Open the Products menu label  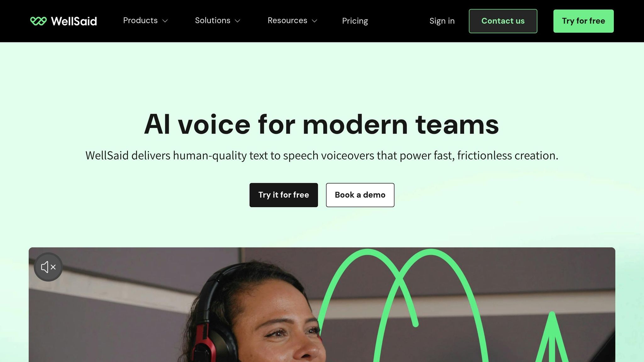tap(140, 20)
